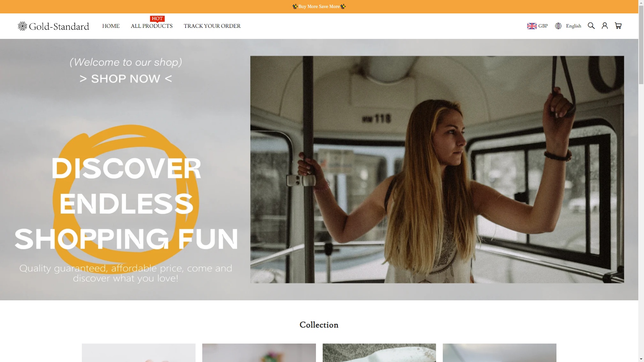The image size is (644, 362).
Task: Click the Gold-Standard brand name
Action: point(59,26)
